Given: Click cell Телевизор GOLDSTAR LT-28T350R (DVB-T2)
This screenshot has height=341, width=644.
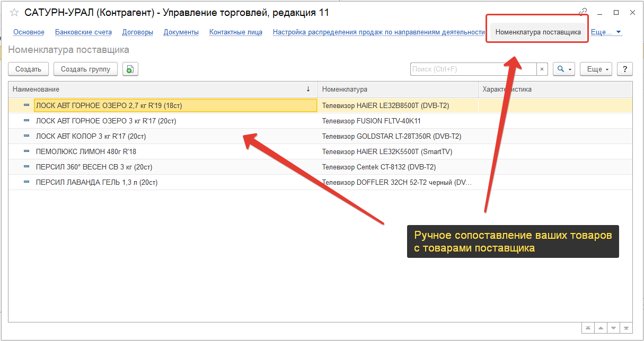Looking at the screenshot, I should point(398,136).
